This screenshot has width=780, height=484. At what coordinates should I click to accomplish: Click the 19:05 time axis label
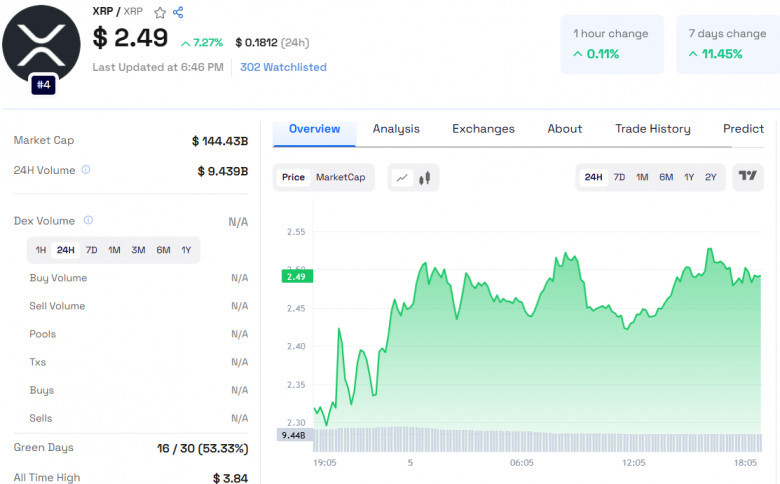(324, 463)
